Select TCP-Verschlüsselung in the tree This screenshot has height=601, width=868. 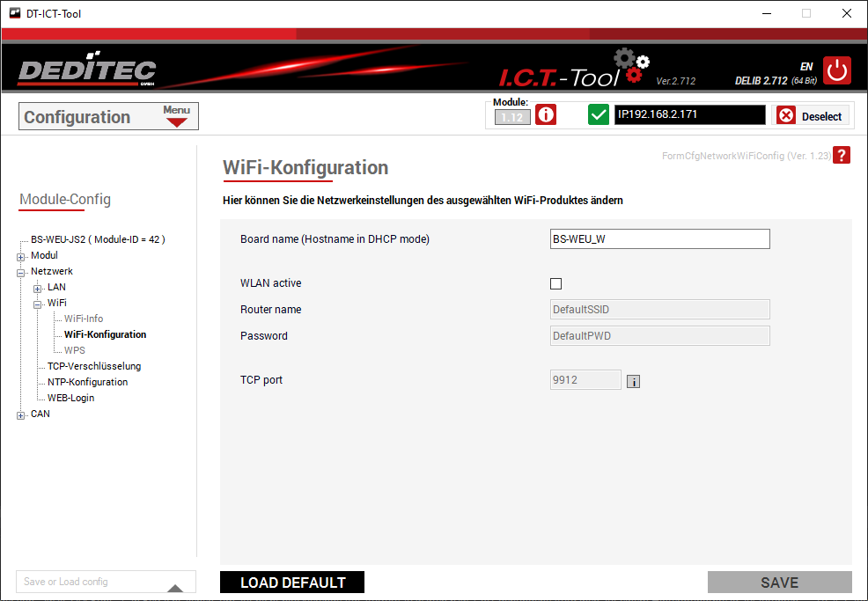[x=93, y=366]
